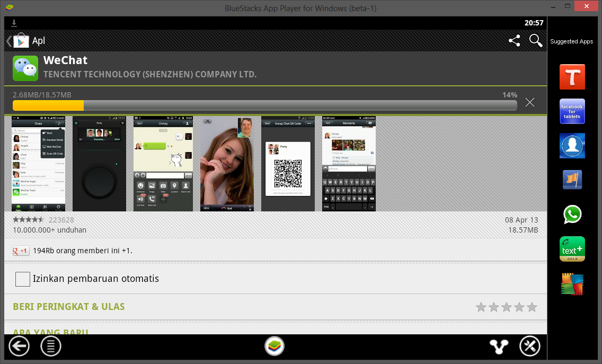Open the Play Store Apl home icon
Viewport: 602px width, 364px height.
tap(21, 40)
